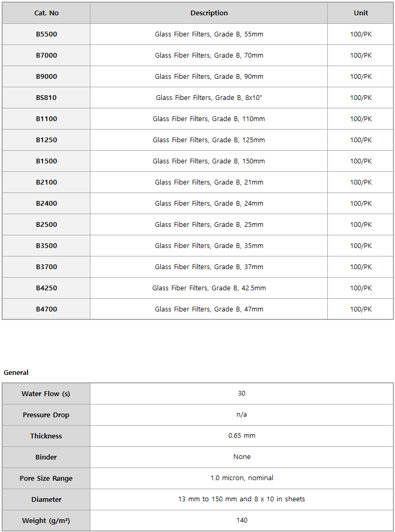Click catalog number B2100

pyautogui.click(x=47, y=182)
